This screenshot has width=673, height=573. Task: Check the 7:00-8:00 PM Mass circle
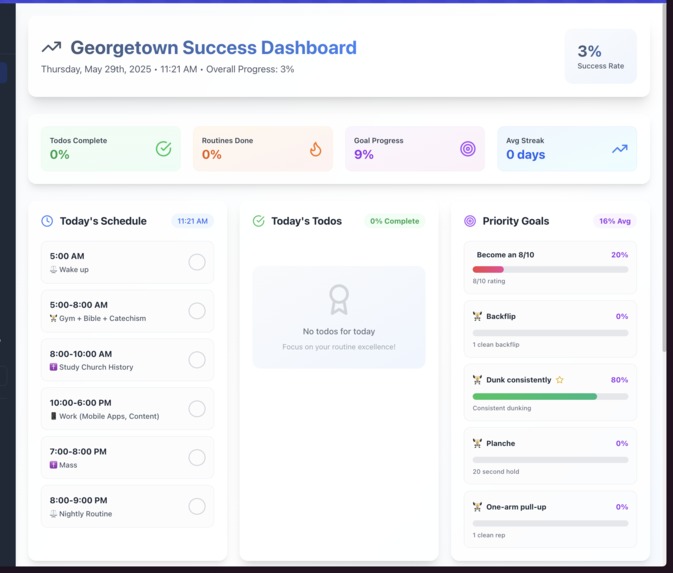tap(197, 458)
